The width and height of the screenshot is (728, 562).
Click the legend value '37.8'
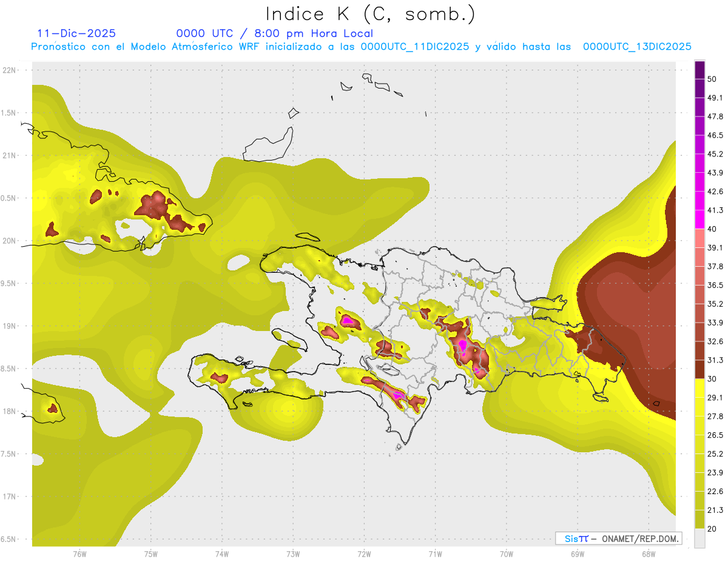(715, 266)
